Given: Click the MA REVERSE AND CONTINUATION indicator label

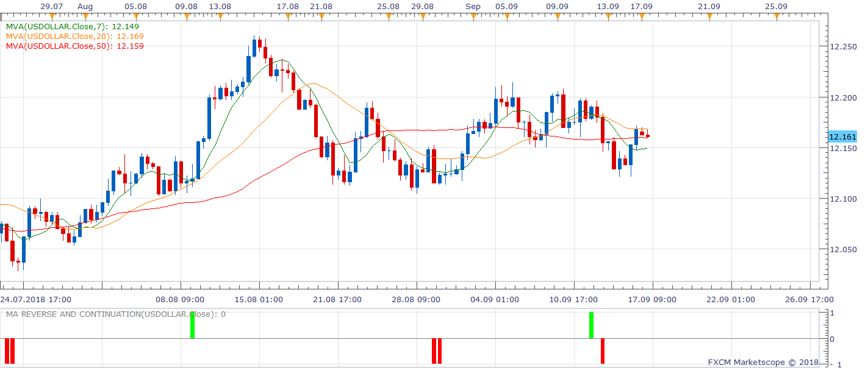Looking at the screenshot, I should pyautogui.click(x=116, y=314).
